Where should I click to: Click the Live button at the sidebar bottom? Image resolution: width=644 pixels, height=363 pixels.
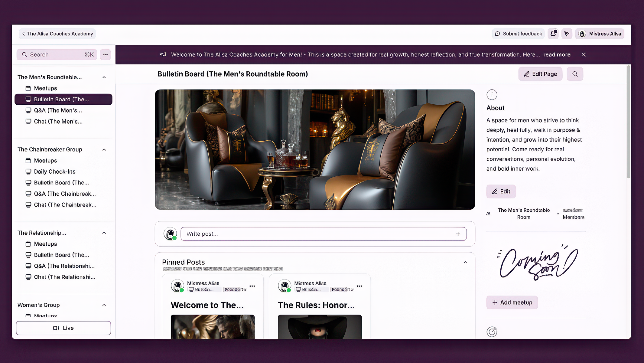[63, 328]
